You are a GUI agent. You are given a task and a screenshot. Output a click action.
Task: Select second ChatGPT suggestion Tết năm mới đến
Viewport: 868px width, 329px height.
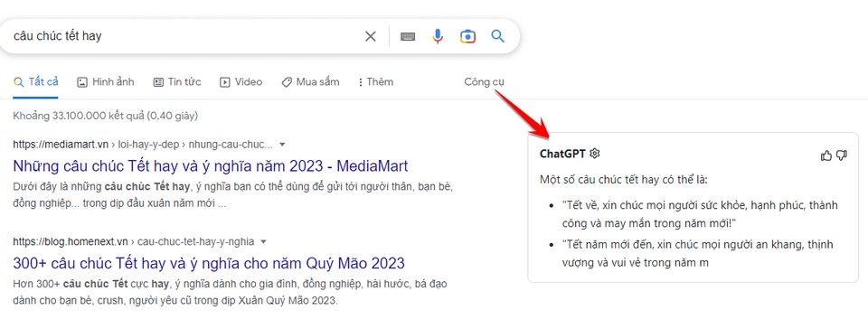tap(697, 253)
